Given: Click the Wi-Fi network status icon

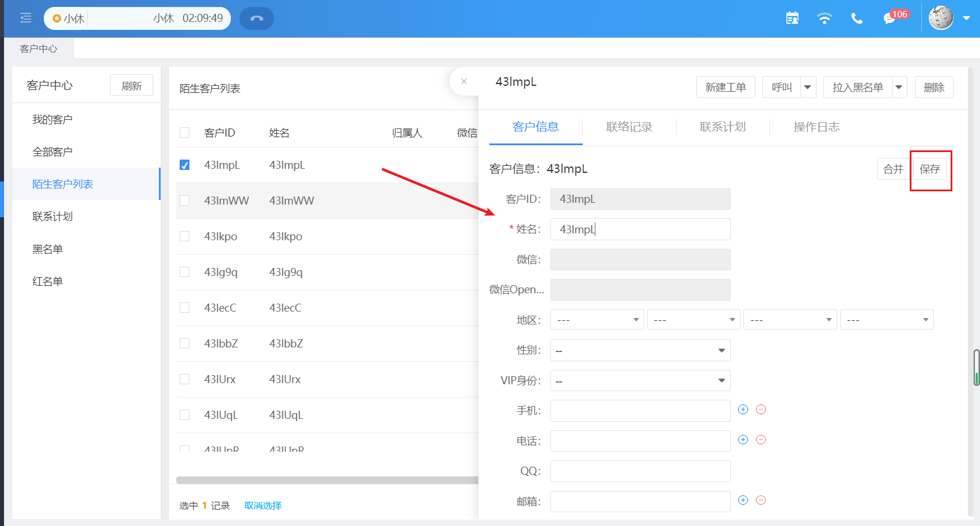Looking at the screenshot, I should [825, 18].
